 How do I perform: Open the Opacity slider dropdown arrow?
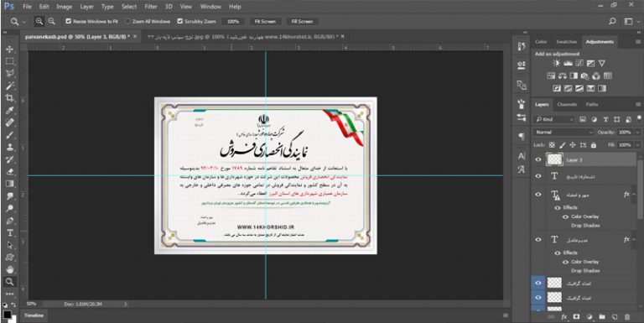pos(637,133)
